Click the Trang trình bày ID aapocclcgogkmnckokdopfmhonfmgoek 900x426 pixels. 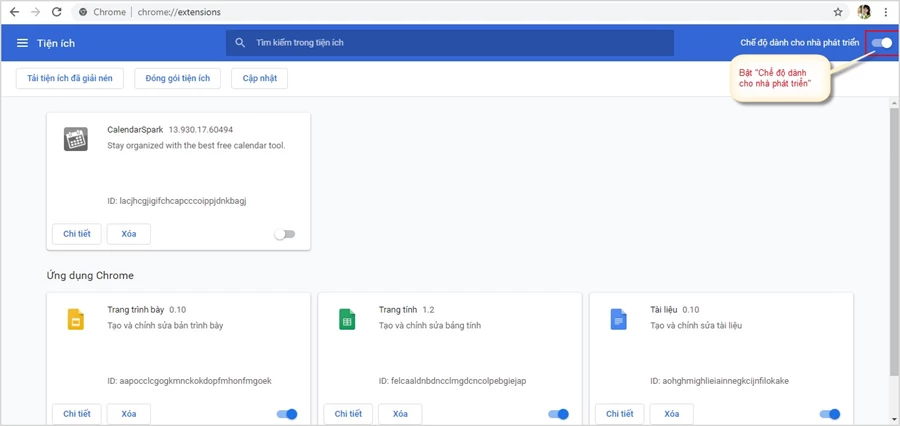click(x=189, y=381)
